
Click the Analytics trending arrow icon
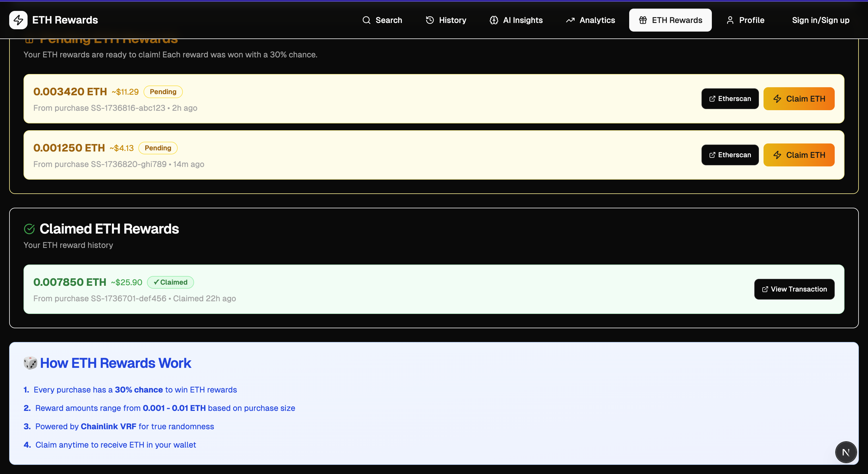(x=570, y=20)
